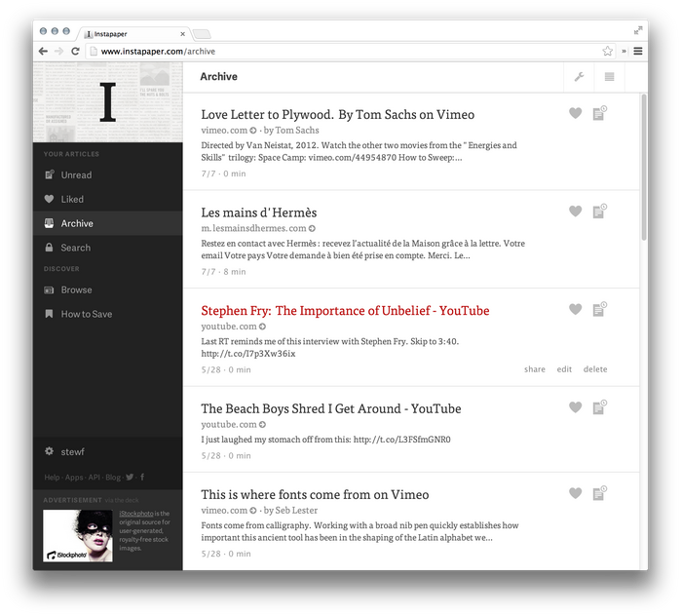Open Les mains d'Hermès article title
The width and height of the screenshot is (681, 616).
259,212
